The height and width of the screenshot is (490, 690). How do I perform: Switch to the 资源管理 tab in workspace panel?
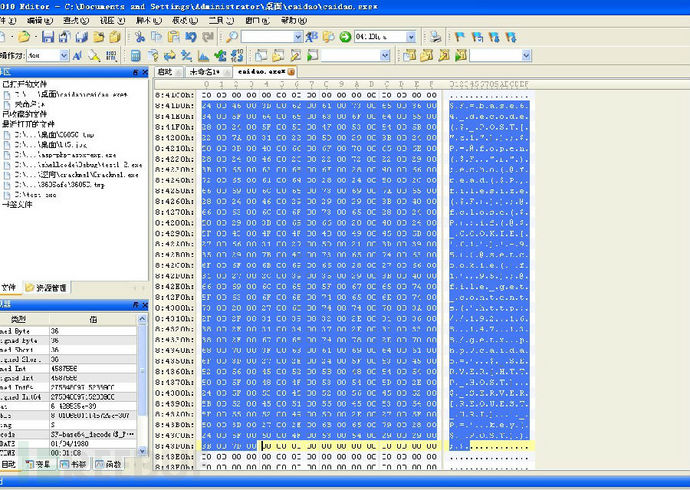pos(47,288)
